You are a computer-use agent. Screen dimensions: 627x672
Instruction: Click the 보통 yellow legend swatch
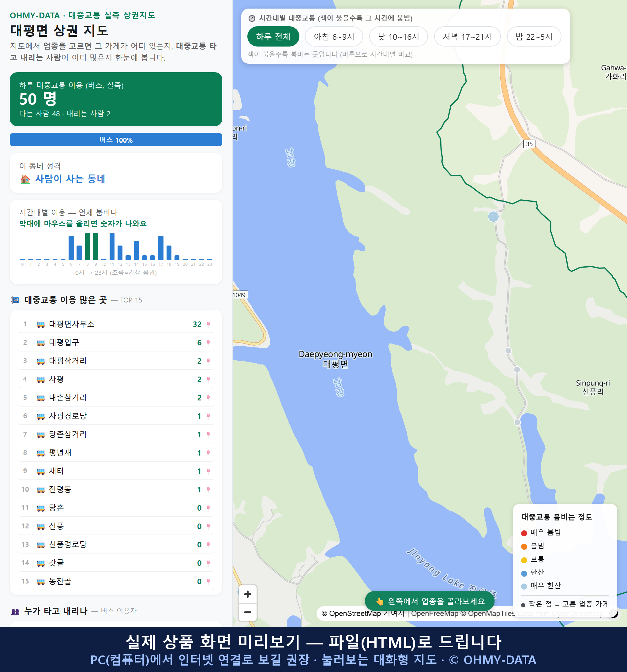[x=524, y=560]
